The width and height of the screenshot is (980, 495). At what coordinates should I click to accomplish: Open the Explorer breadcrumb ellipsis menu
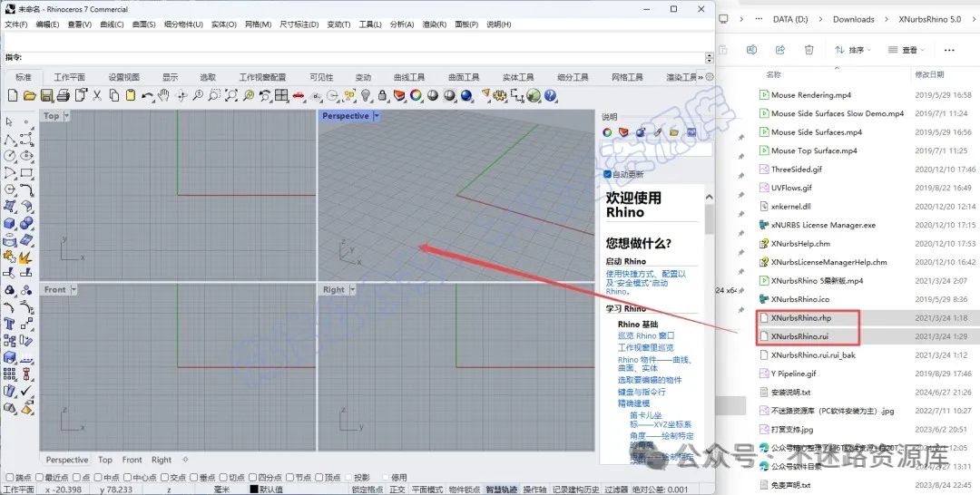pyautogui.click(x=759, y=19)
